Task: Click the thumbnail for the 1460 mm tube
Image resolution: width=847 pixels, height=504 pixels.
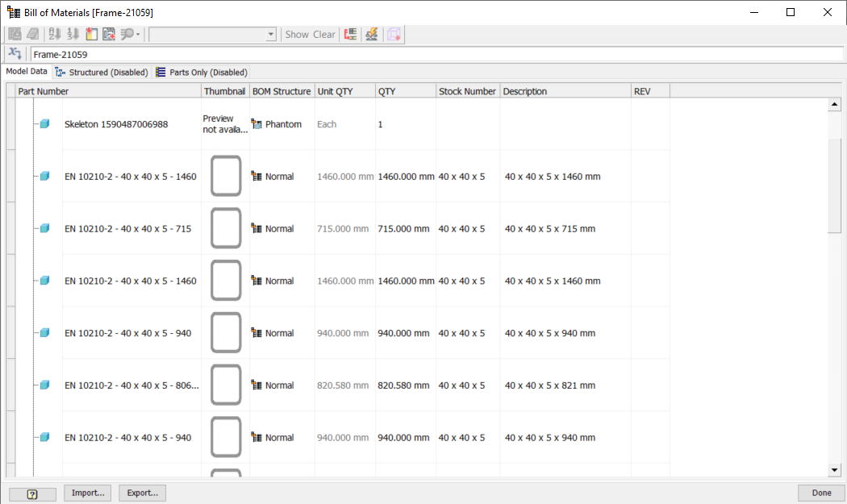Action: 226,176
